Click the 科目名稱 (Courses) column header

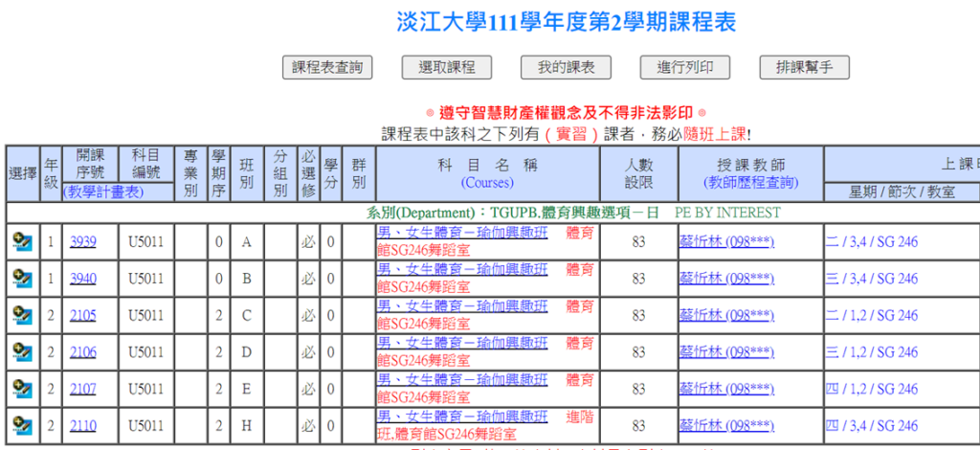coord(487,173)
